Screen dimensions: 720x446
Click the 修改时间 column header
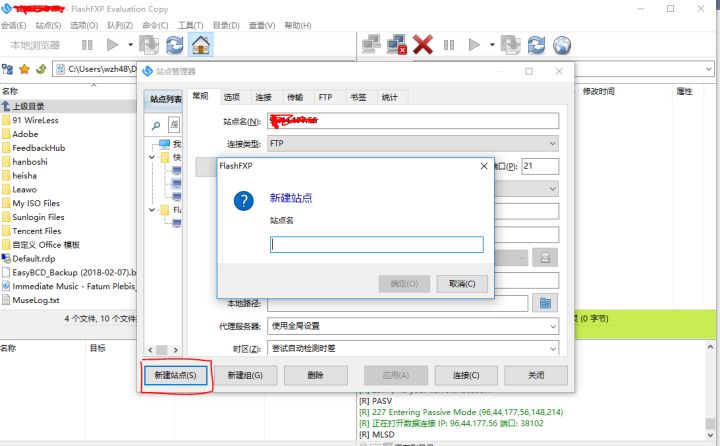[x=598, y=91]
